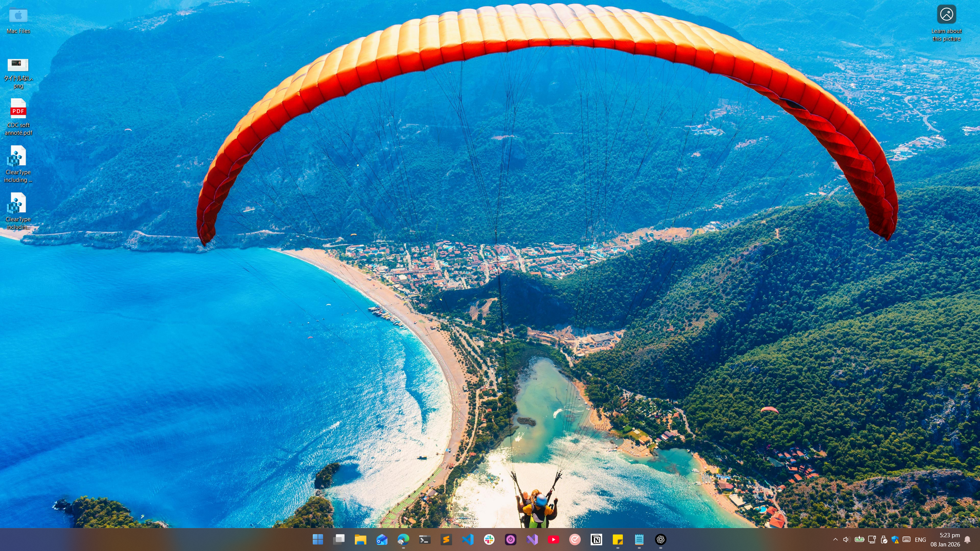Open Microsoft Edge browser
This screenshot has width=980, height=551.
point(403,540)
